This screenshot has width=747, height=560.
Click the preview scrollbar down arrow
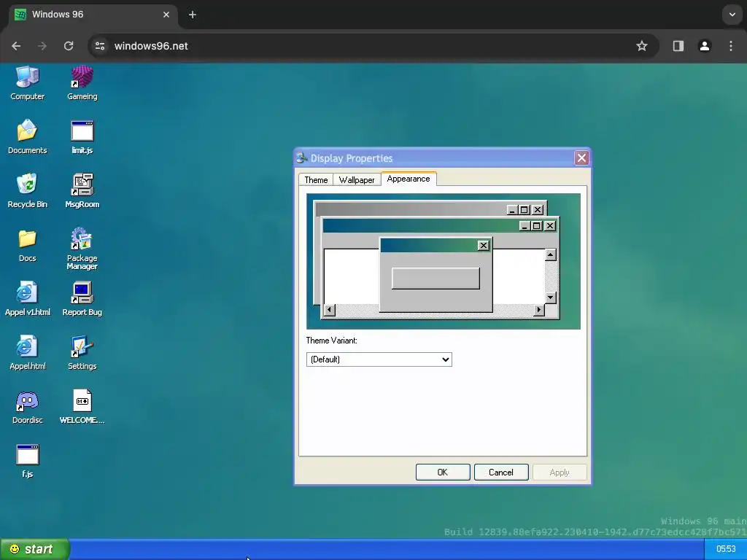(550, 297)
